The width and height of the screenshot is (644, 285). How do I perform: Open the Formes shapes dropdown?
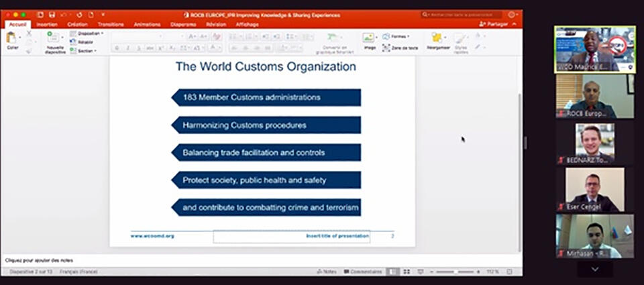(396, 37)
